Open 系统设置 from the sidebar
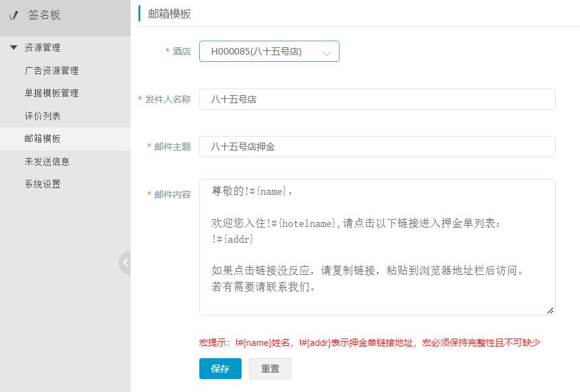 [x=43, y=184]
